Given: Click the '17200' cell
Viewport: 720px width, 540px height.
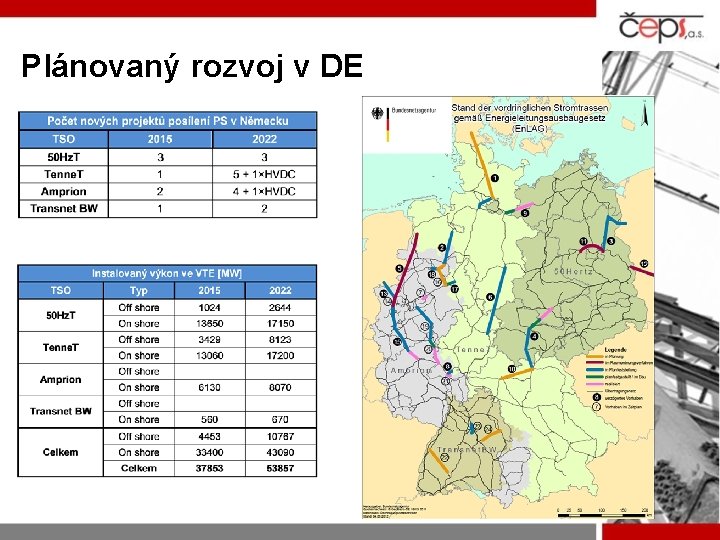Looking at the screenshot, I should click(x=280, y=356).
